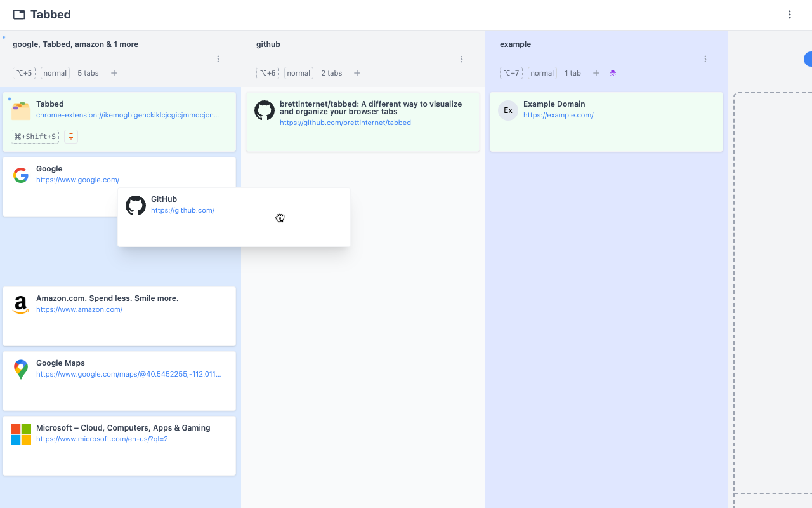Screen dimensions: 812x508
Task: Open the microsoft.com URL link
Action: [x=102, y=439]
